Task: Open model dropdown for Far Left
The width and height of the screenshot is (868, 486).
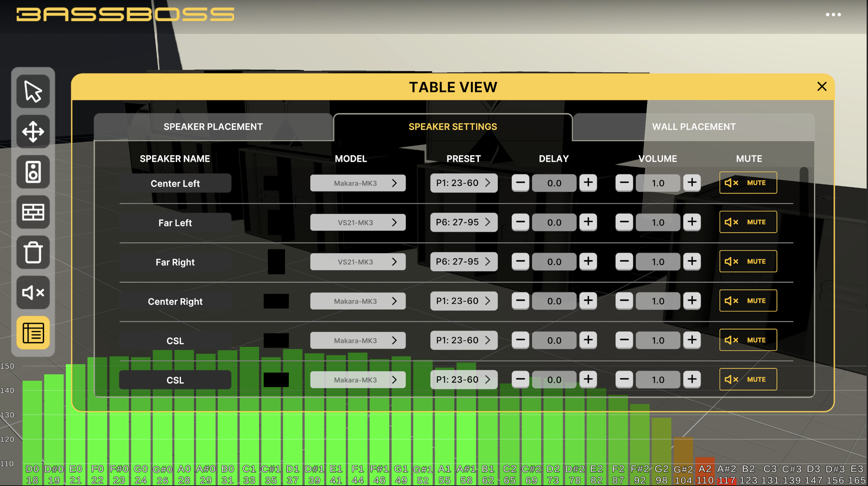Action: [x=358, y=222]
